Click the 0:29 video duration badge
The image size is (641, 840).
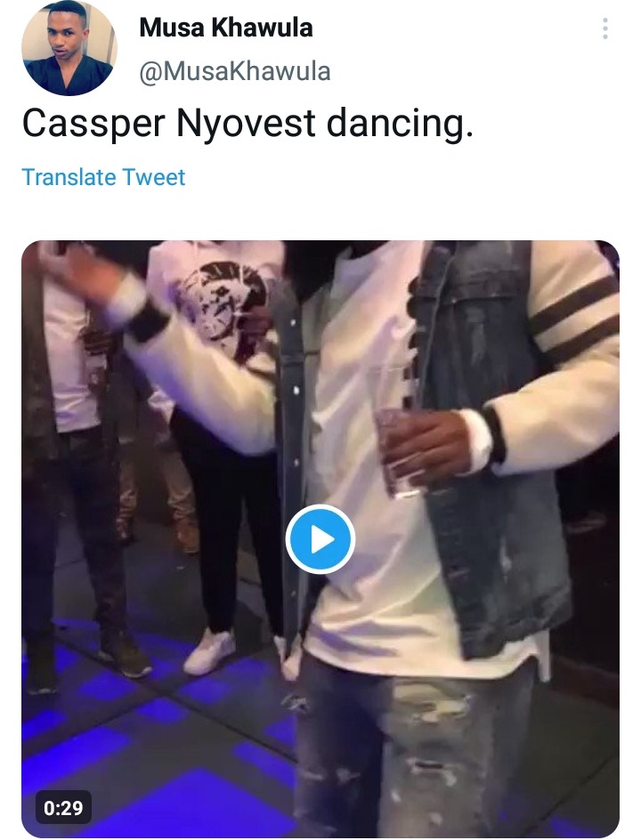(63, 807)
